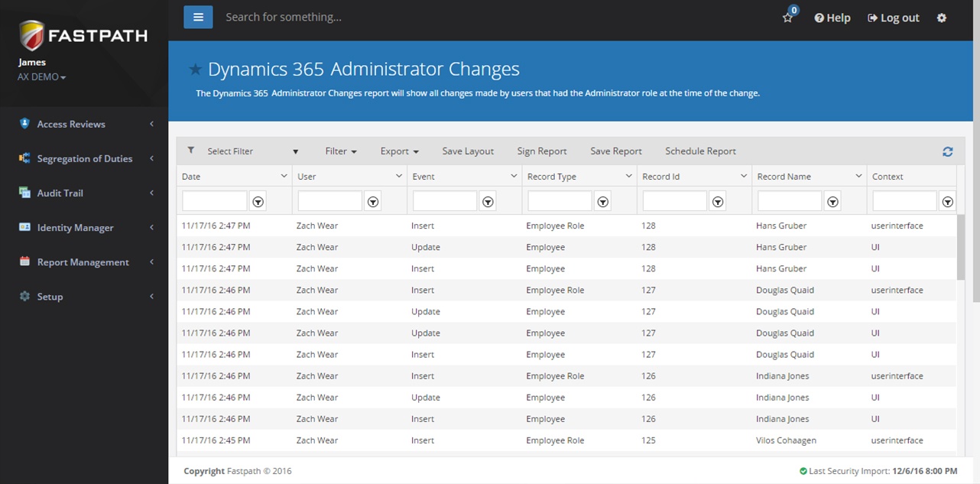The height and width of the screenshot is (484, 980).
Task: Click Save Layout button
Action: (x=468, y=151)
